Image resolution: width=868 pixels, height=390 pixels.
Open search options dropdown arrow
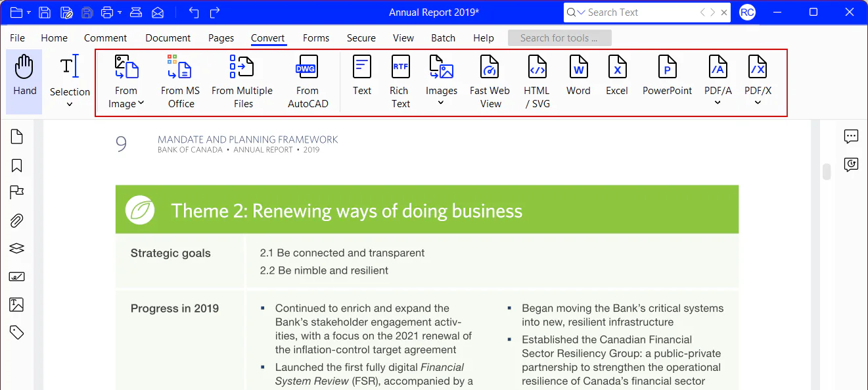[582, 12]
